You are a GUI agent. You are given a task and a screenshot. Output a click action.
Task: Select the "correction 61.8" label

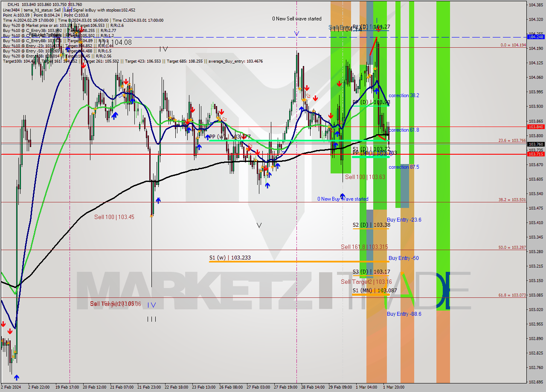[404, 130]
